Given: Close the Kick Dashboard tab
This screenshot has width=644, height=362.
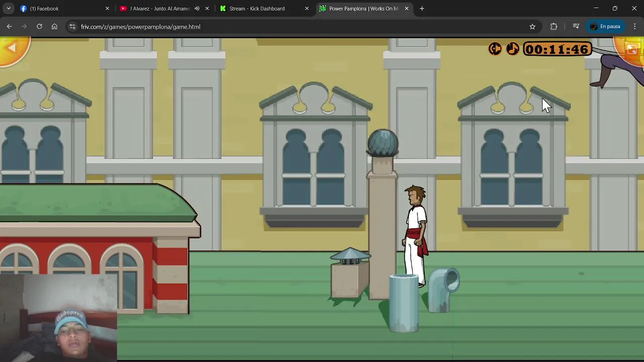Looking at the screenshot, I should coord(307,9).
